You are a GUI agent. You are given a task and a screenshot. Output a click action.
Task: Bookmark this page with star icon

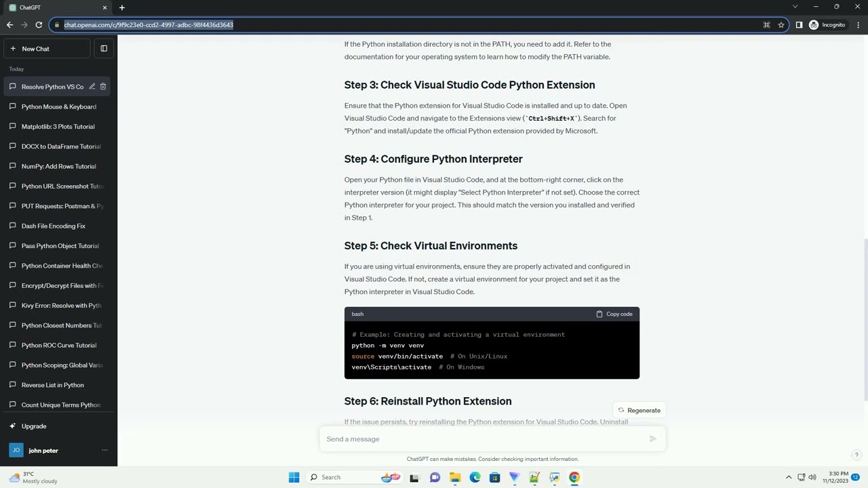(781, 25)
